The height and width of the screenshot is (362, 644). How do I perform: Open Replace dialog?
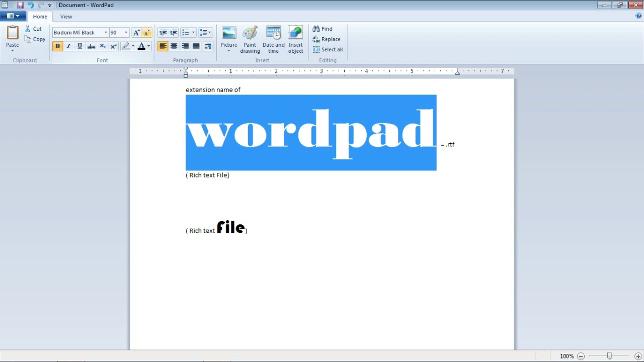(x=327, y=39)
